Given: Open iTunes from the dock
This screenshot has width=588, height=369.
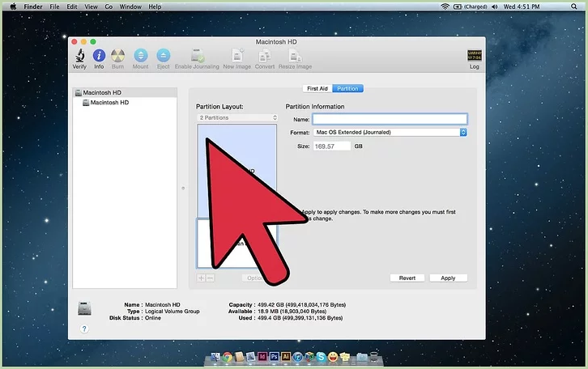Looking at the screenshot, I should [298, 357].
